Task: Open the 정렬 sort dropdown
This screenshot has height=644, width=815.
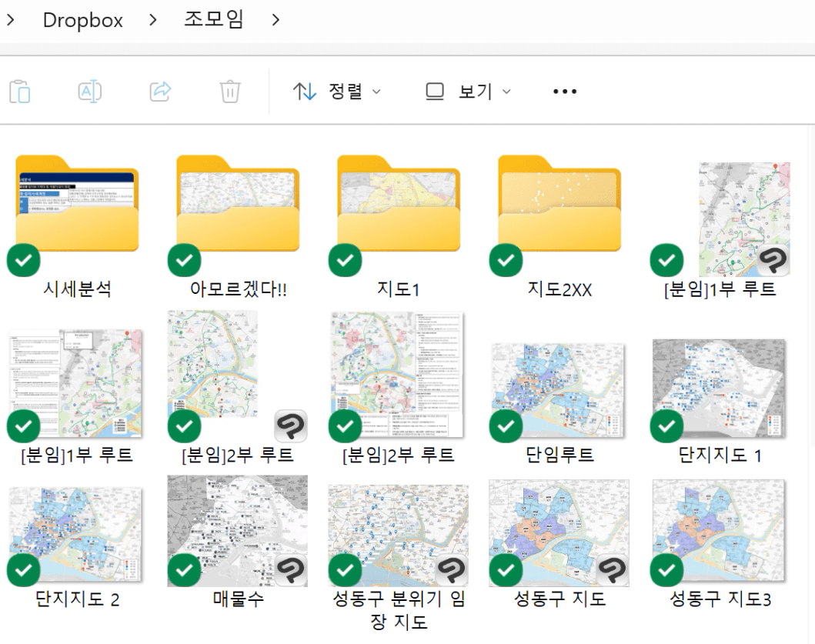Action: click(x=337, y=92)
